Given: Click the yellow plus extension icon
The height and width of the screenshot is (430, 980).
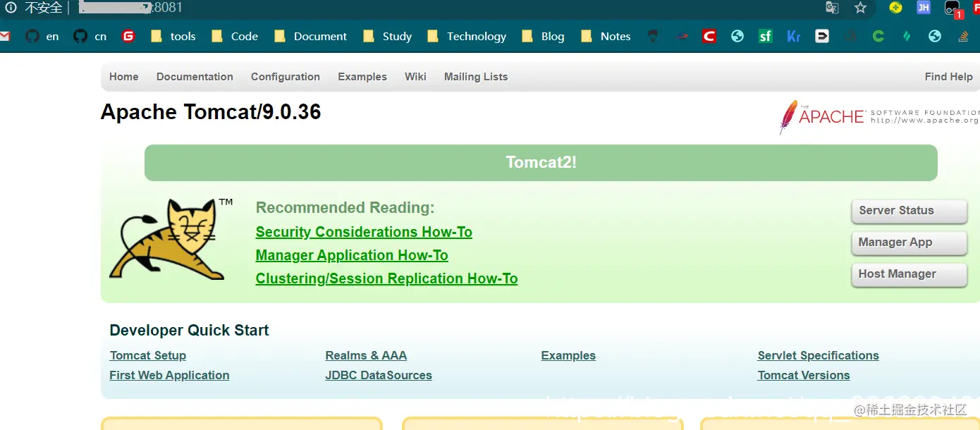Looking at the screenshot, I should point(895,8).
